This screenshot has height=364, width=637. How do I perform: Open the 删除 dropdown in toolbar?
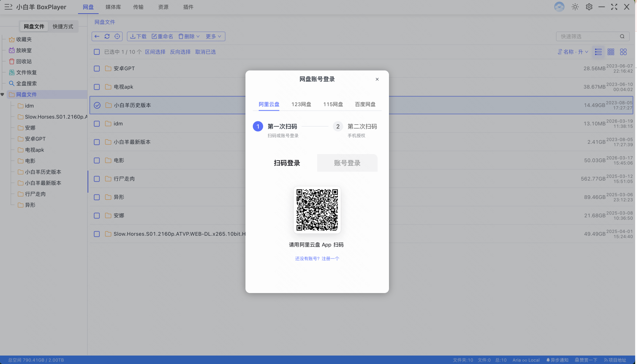tap(189, 36)
